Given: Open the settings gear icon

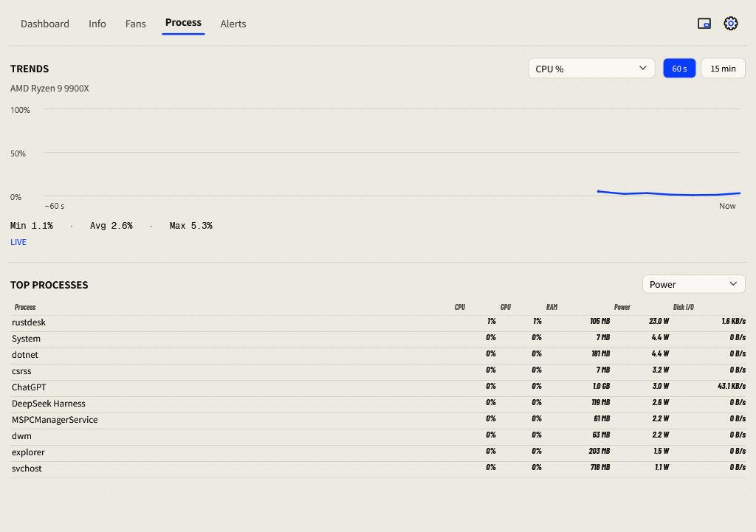Looking at the screenshot, I should tap(730, 23).
